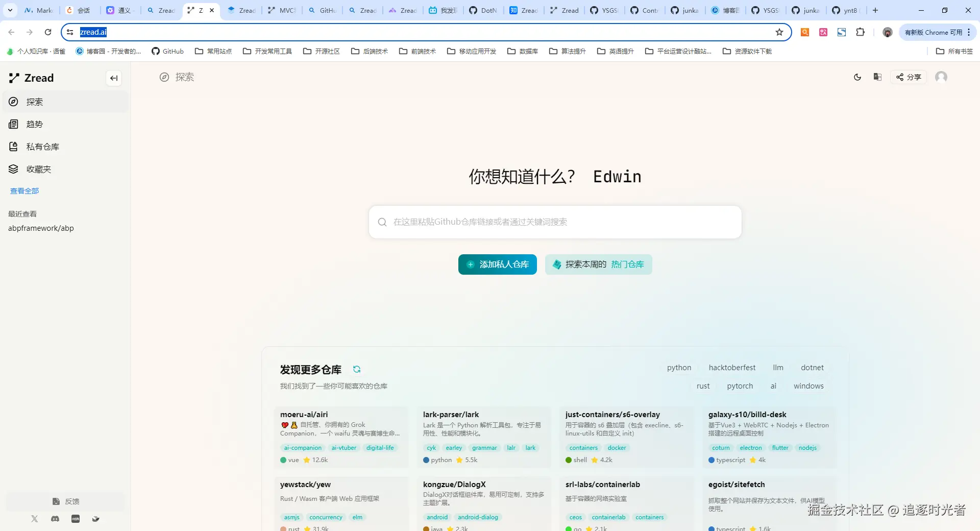Screen dimensions: 980x531
Task: Open 收藏夹 in the sidebar
Action: (x=66, y=169)
